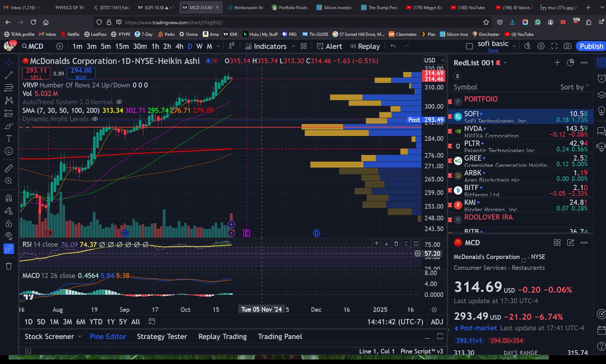Click the dividend D marker near Dec
The image size is (606, 364).
click(316, 233)
